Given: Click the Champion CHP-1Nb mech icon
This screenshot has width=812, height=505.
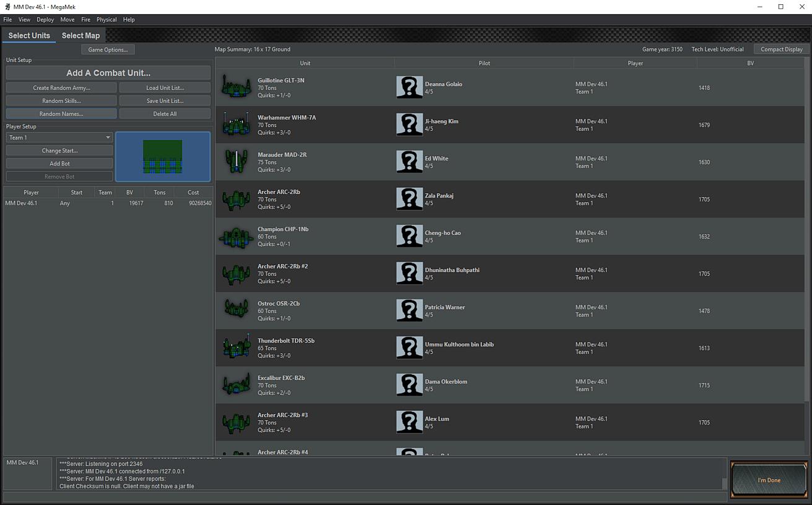Looking at the screenshot, I should pos(236,236).
